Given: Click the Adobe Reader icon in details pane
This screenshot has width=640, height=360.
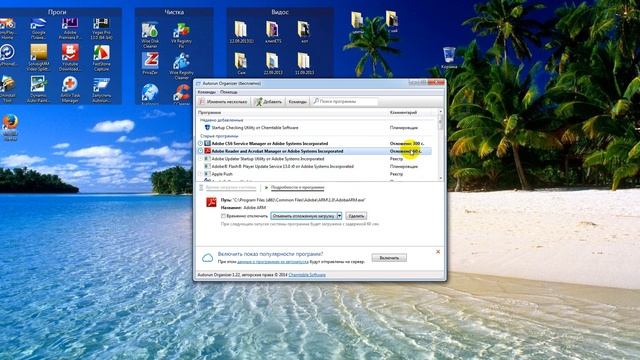Looking at the screenshot, I should [211, 202].
